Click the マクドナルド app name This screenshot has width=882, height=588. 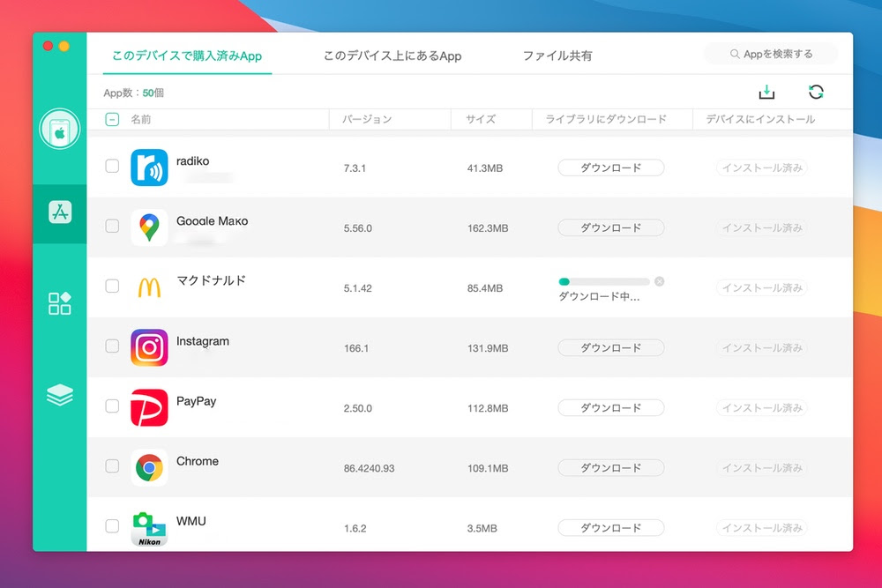(212, 280)
